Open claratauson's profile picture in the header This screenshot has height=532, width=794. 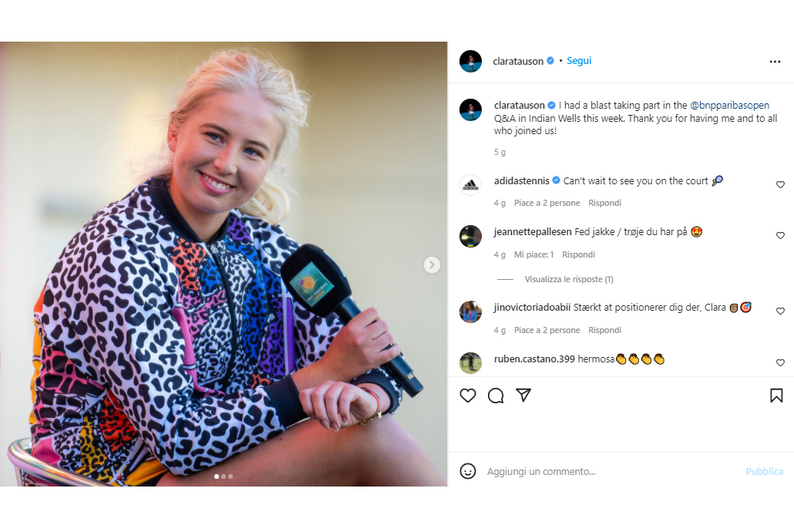pos(470,62)
